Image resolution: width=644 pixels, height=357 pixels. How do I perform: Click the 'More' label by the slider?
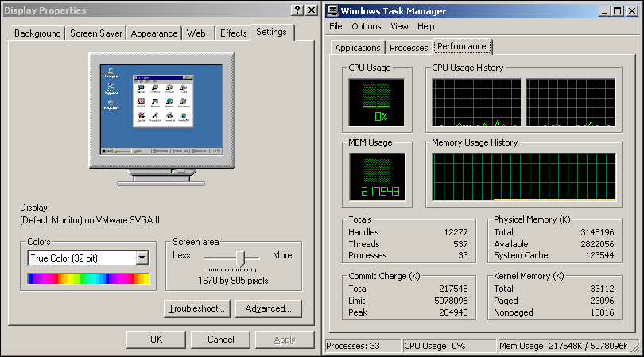point(282,255)
